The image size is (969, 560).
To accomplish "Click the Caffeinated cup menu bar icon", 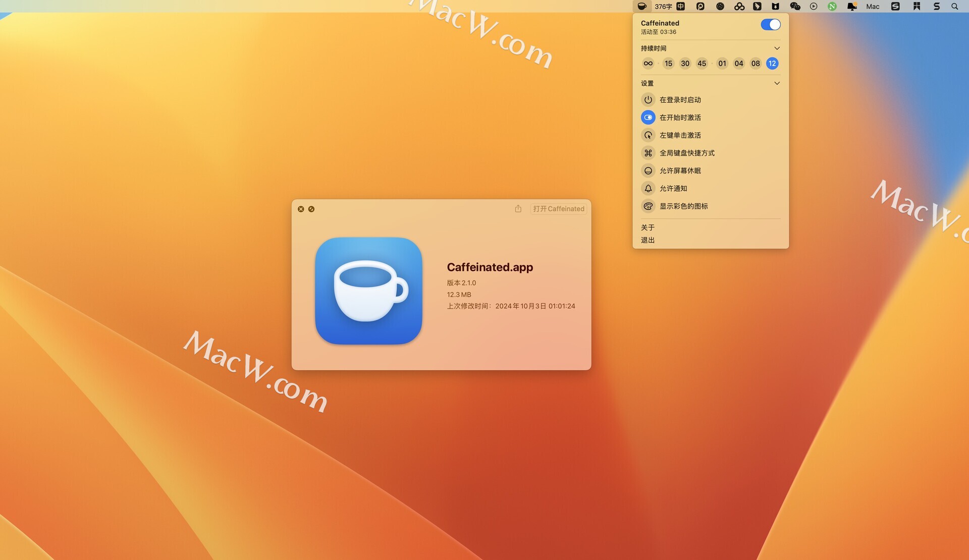I will click(642, 7).
